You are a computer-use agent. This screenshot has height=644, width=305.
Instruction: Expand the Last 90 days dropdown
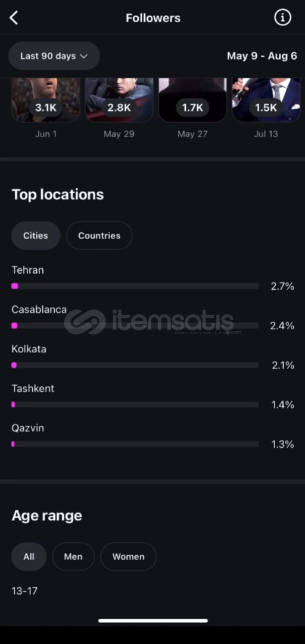pos(54,56)
